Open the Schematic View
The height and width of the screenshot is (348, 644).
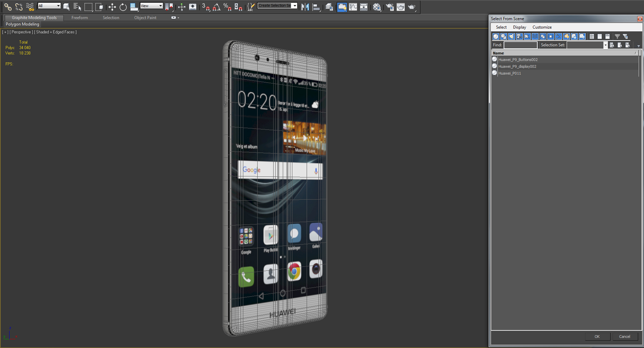point(364,7)
